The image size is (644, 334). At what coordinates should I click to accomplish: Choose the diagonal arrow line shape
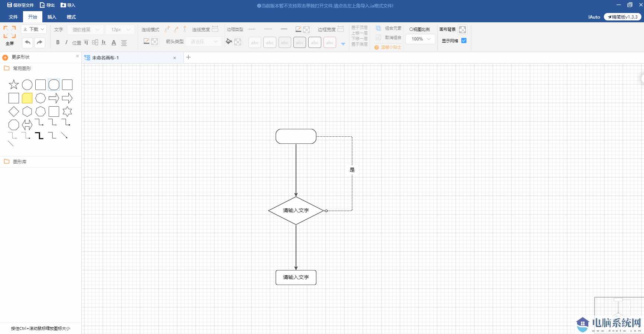(x=65, y=136)
